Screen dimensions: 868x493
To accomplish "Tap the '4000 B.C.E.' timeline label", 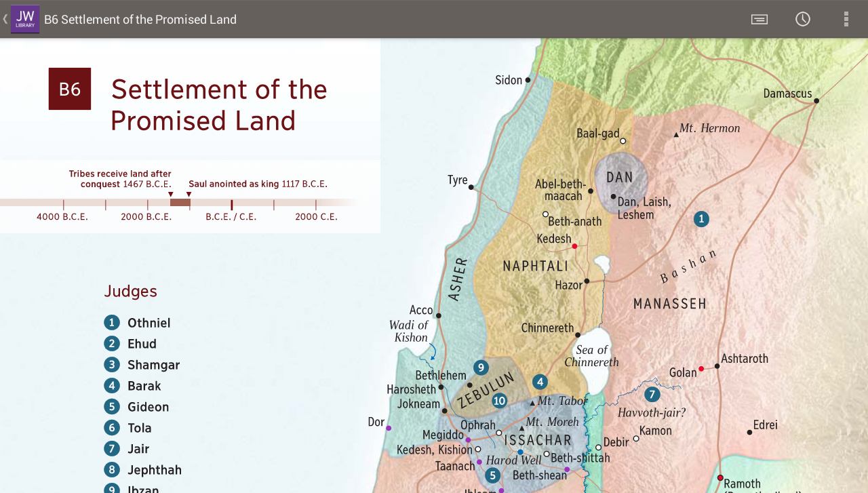I will click(x=62, y=217).
